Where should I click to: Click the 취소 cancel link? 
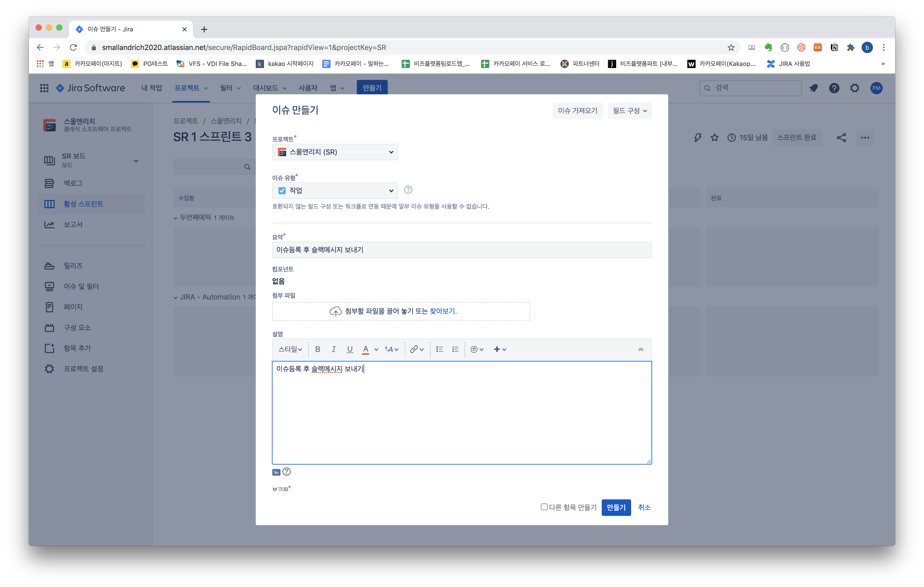644,507
